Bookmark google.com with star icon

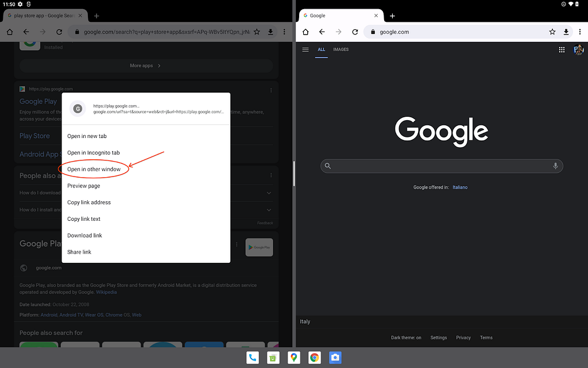tap(552, 32)
